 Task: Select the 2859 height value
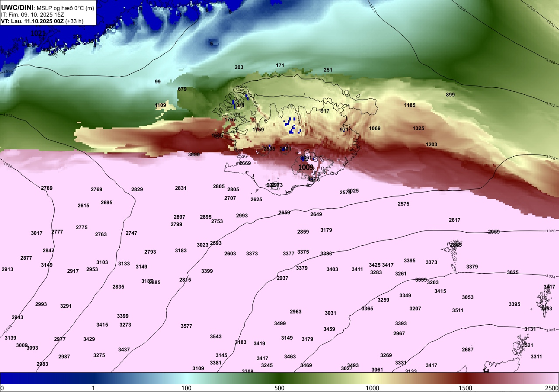coord(303,232)
